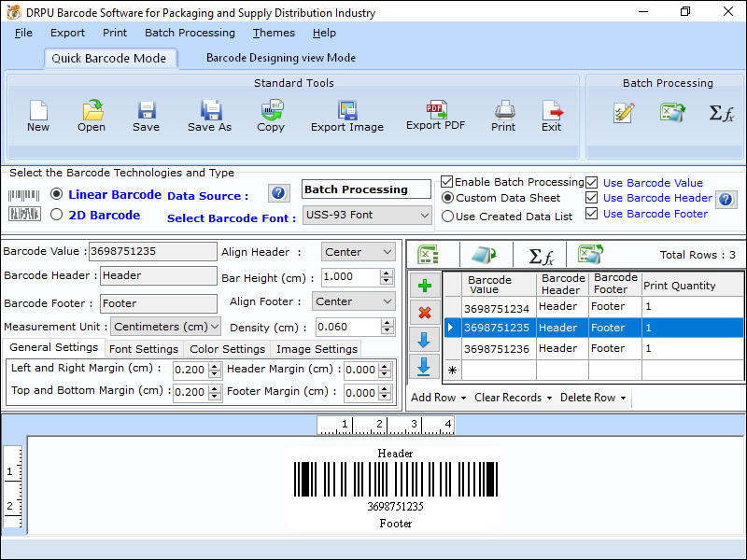Click the blue help icon beside Data Source
Screen dimensions: 747x560
[278, 193]
